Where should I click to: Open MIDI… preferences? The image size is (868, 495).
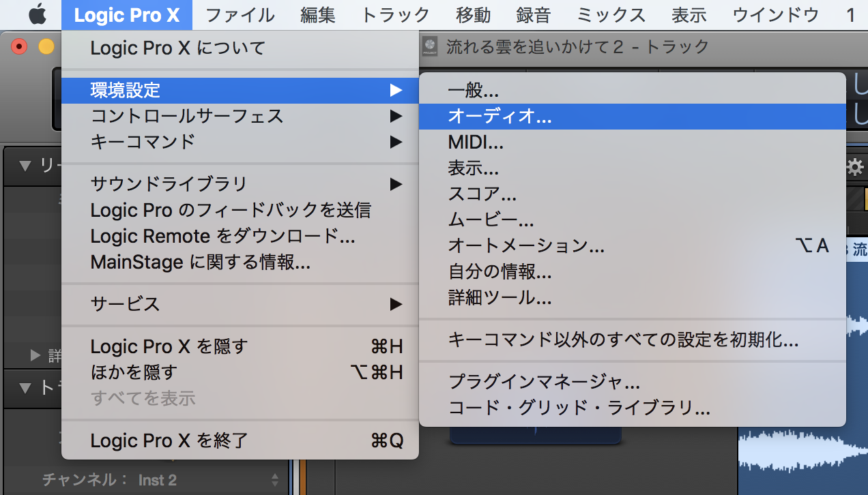coord(632,142)
